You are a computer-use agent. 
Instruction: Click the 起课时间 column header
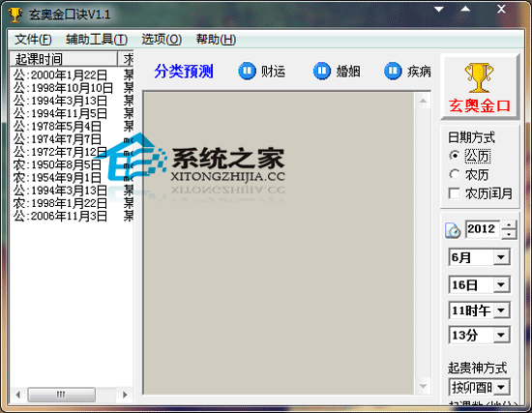click(x=64, y=59)
